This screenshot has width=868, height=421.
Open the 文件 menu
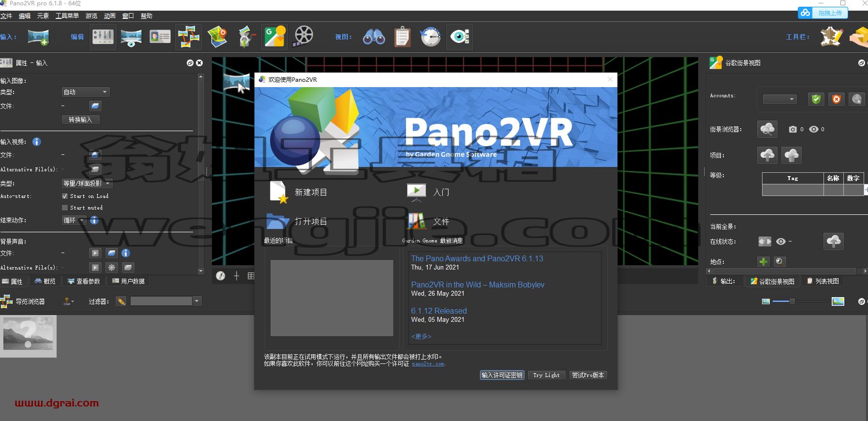pos(6,16)
